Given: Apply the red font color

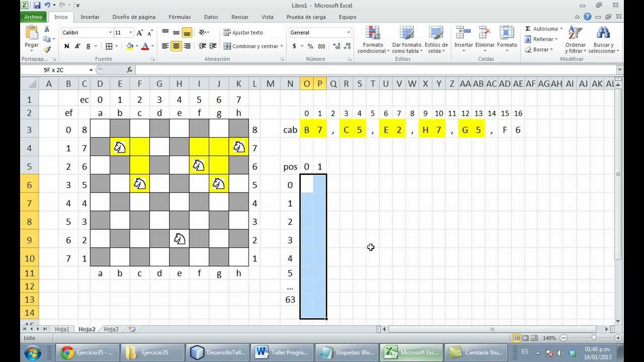Looking at the screenshot, I should (145, 46).
